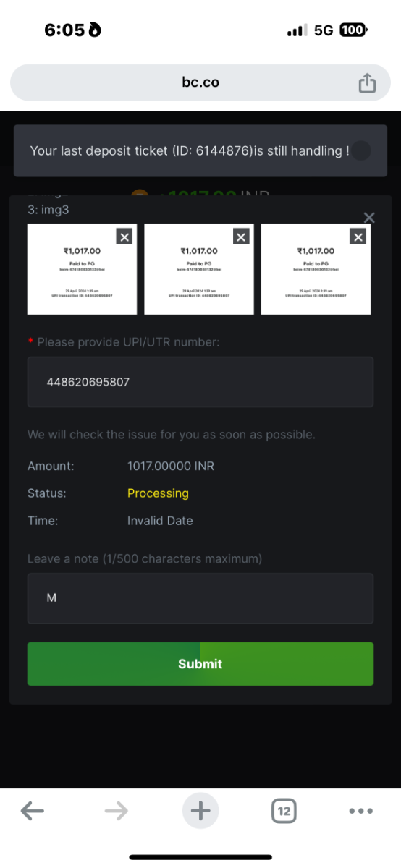Open the tab switcher showing 12 tabs
The height and width of the screenshot is (868, 401).
click(x=284, y=812)
